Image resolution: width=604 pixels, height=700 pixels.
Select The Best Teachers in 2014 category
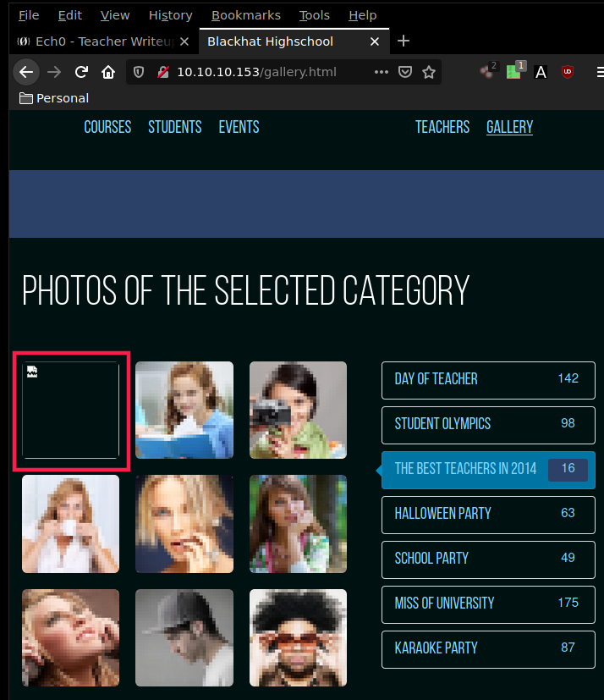488,470
